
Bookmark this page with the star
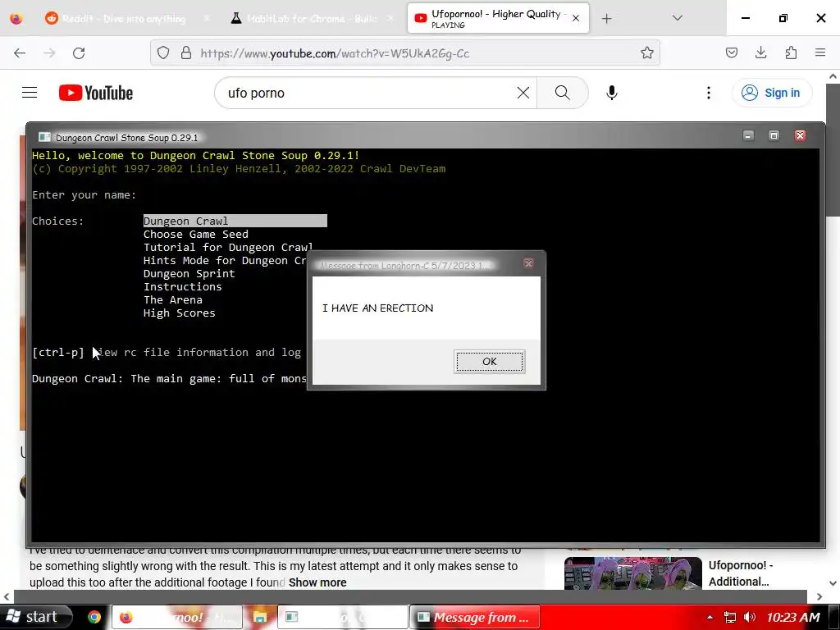pos(646,52)
